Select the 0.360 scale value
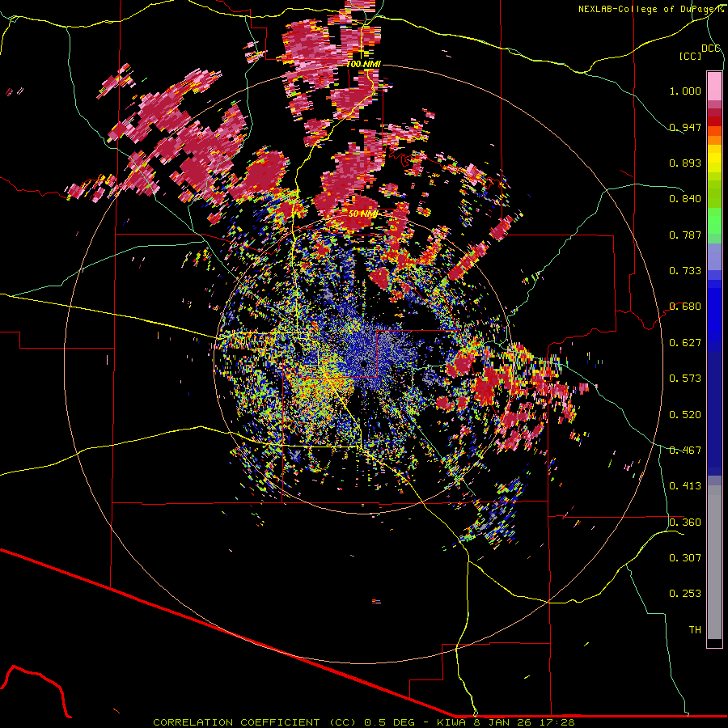 coord(685,523)
